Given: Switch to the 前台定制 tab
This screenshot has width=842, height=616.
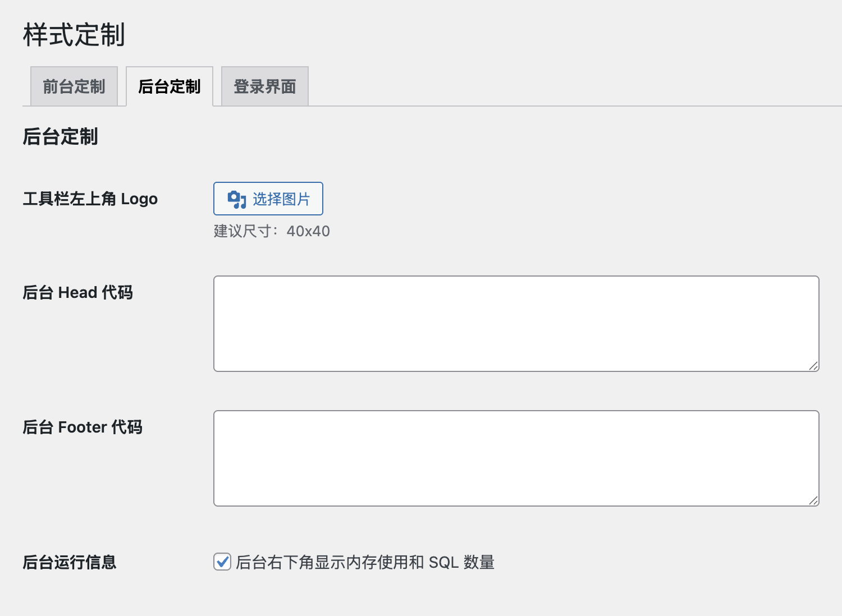Looking at the screenshot, I should pyautogui.click(x=74, y=86).
